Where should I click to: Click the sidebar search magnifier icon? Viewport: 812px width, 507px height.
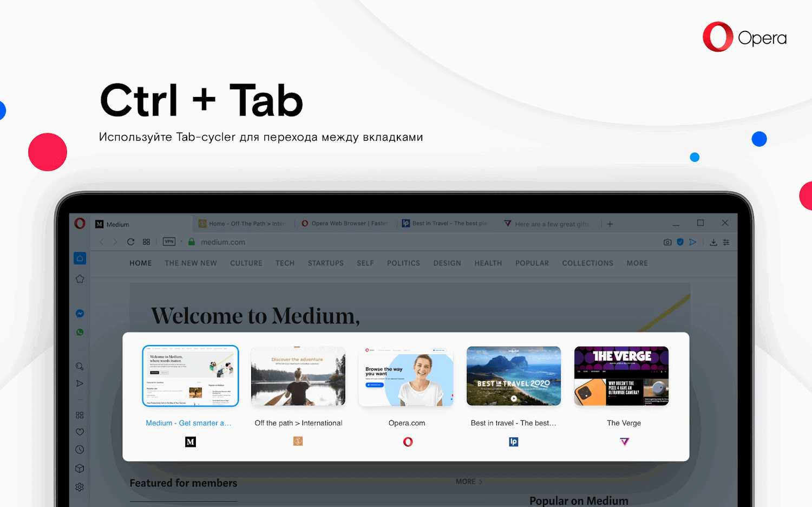click(80, 367)
